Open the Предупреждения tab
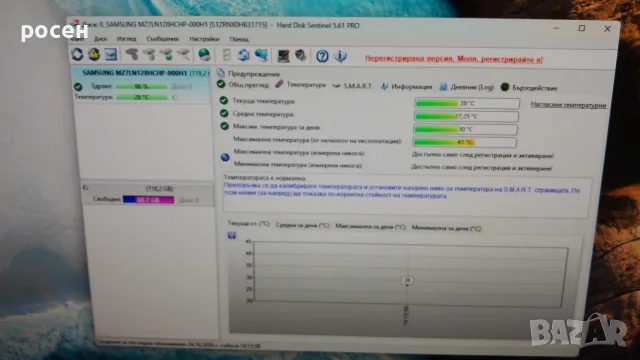Image resolution: width=640 pixels, height=360 pixels. [x=249, y=74]
